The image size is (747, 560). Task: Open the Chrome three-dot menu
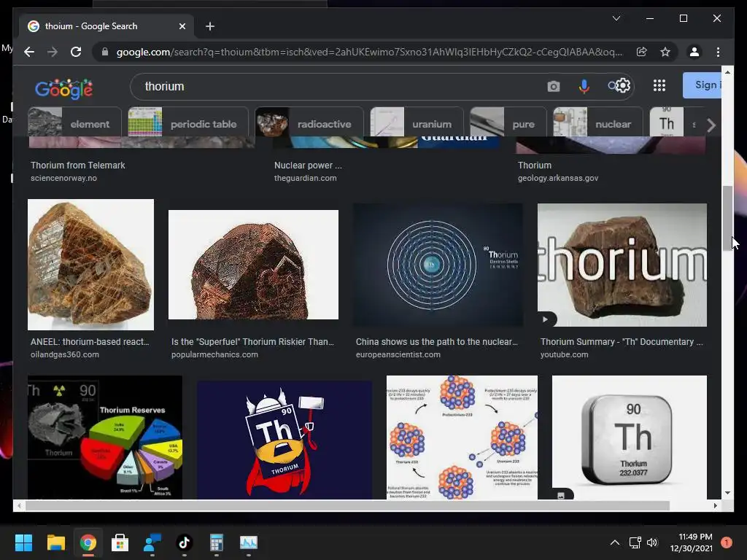718,52
